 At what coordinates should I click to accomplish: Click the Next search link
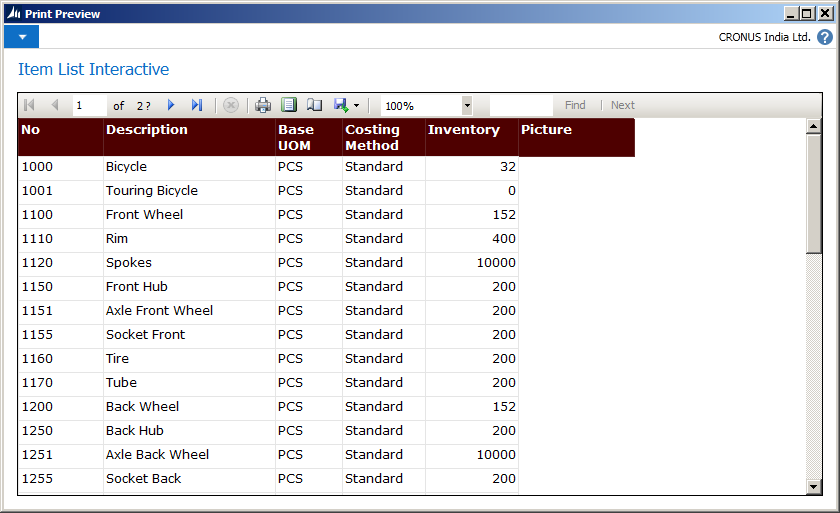click(622, 105)
